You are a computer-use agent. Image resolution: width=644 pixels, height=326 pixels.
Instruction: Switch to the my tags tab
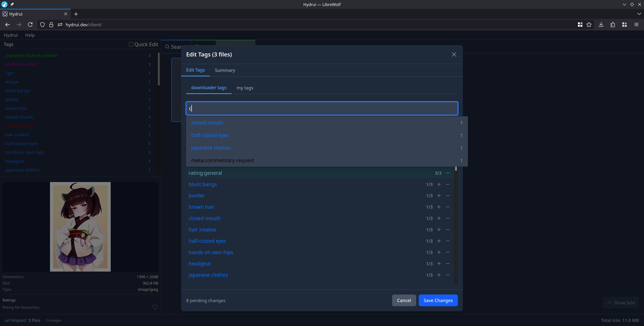point(245,88)
